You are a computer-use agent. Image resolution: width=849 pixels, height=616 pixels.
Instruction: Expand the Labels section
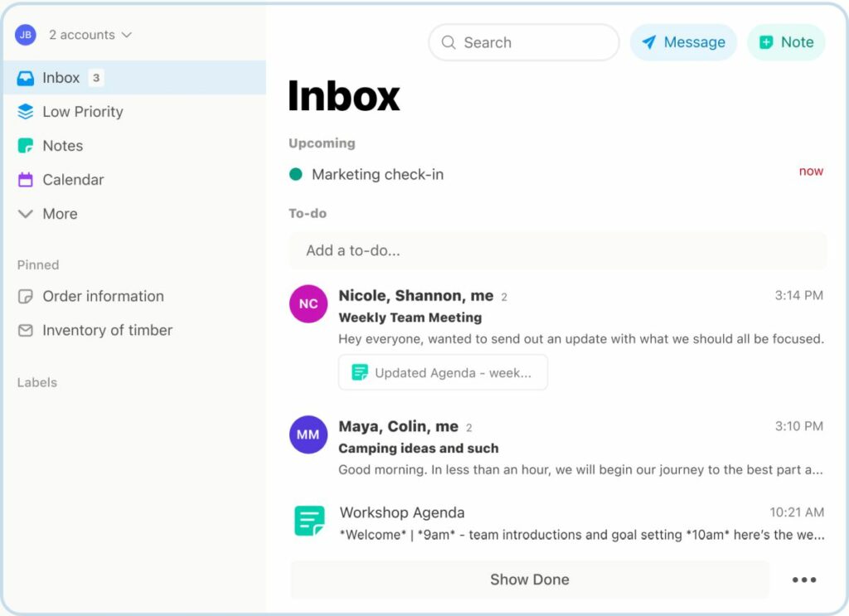tap(36, 382)
